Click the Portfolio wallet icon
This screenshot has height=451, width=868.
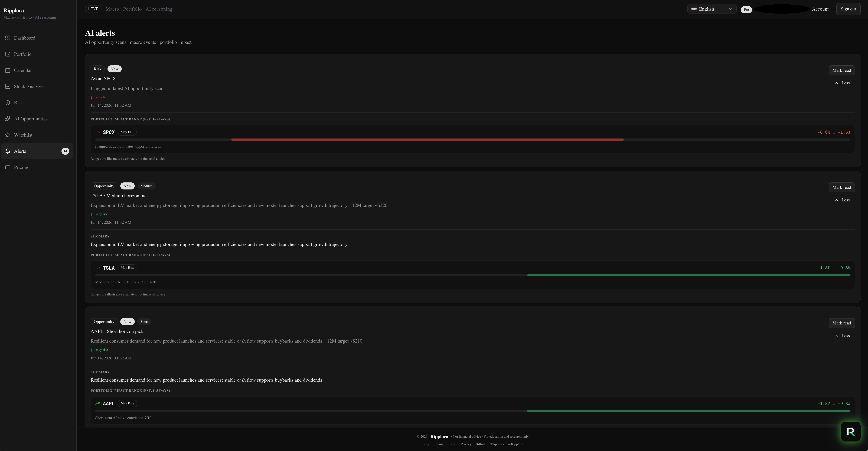[8, 54]
